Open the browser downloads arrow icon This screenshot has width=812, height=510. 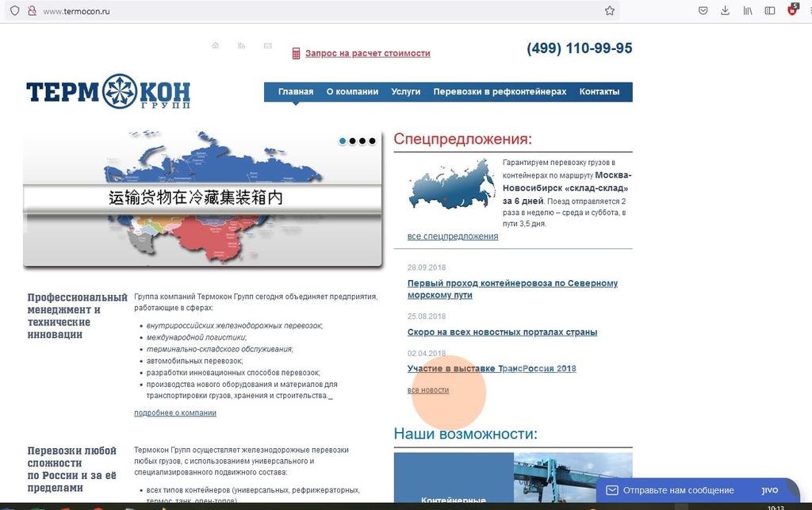pyautogui.click(x=725, y=11)
